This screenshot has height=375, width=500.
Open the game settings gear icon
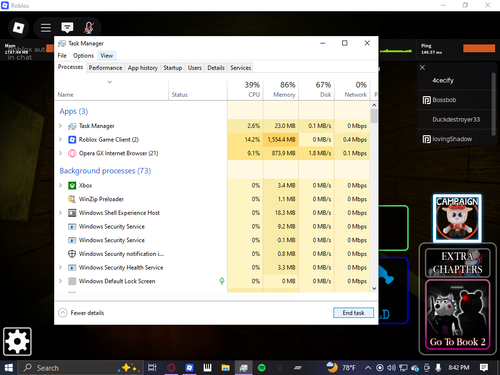pyautogui.click(x=17, y=341)
